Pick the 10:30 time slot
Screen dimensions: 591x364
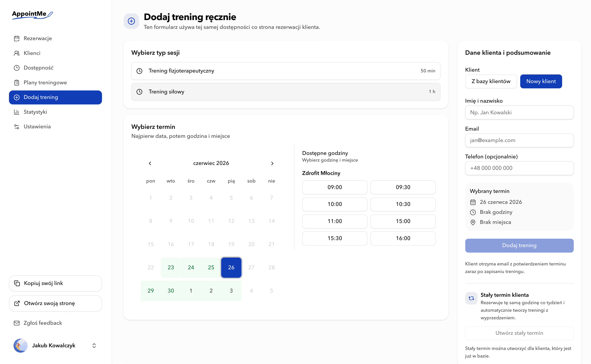[x=403, y=204]
